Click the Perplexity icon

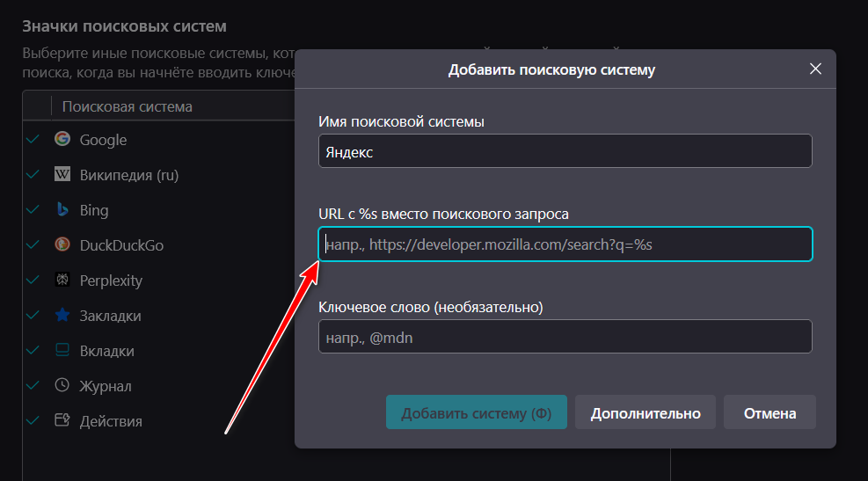(62, 280)
